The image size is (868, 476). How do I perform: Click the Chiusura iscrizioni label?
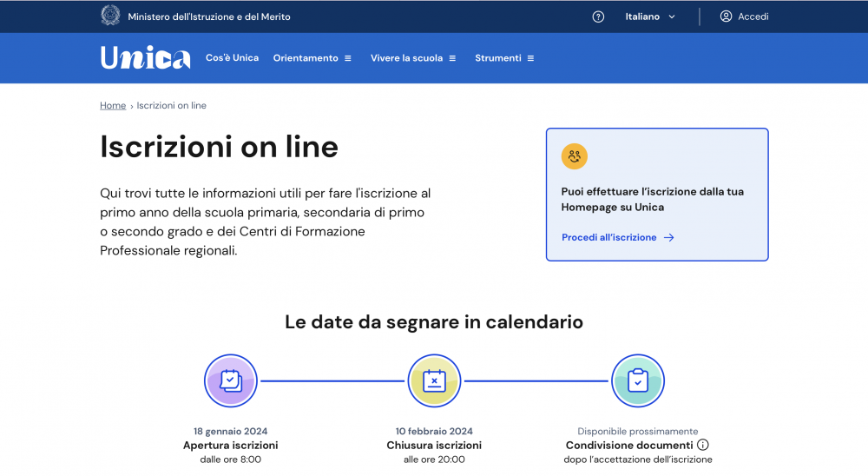[x=434, y=445]
